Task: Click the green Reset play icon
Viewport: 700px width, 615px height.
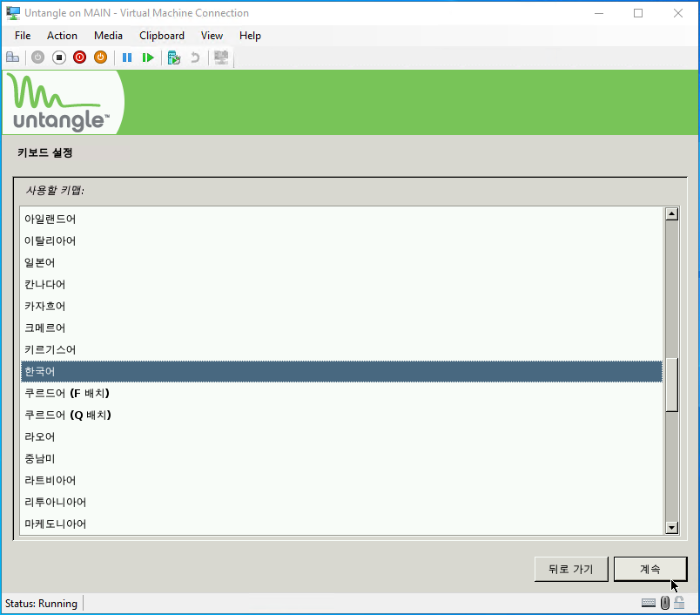Action: click(148, 57)
